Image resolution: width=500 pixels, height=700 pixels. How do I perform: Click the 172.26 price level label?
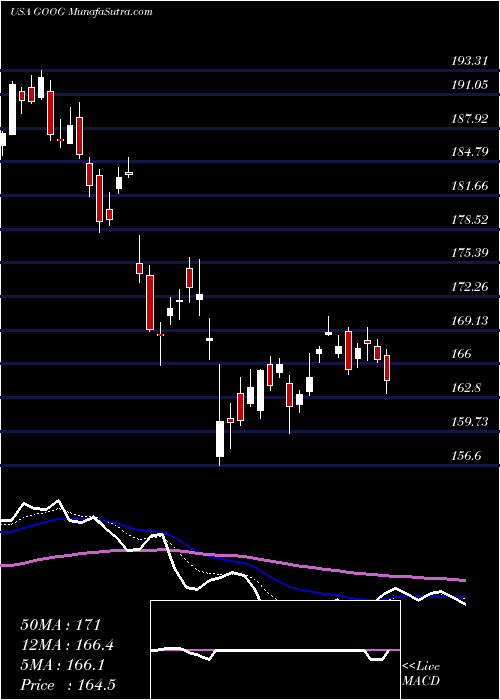pos(470,287)
